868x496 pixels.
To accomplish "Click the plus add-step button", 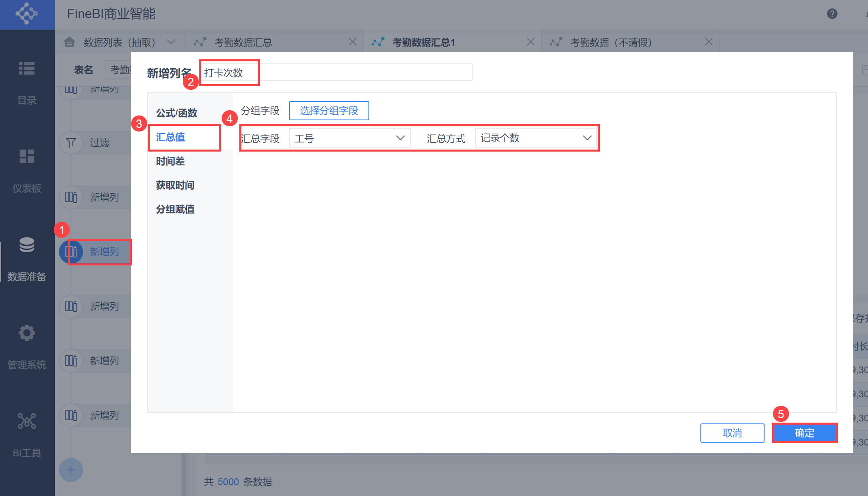I will [x=71, y=470].
